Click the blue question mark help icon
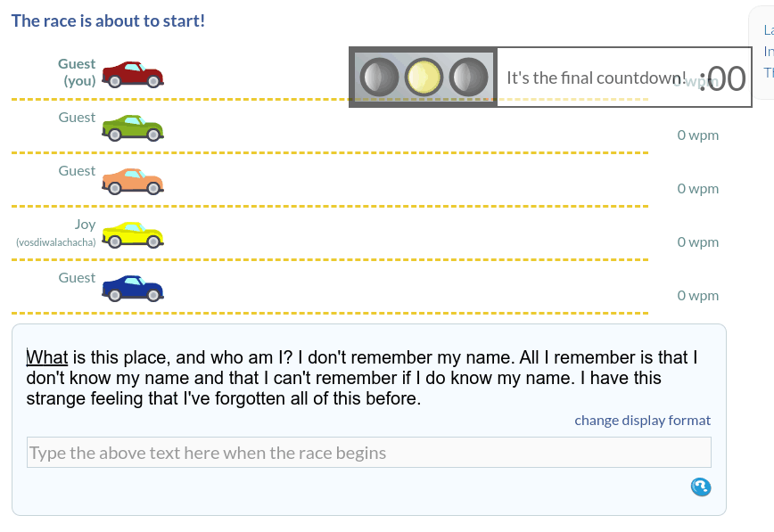 [x=701, y=486]
